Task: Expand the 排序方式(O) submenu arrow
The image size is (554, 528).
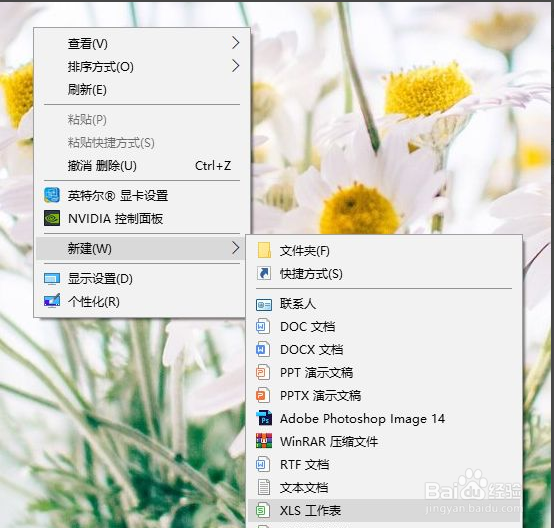Action: (236, 66)
